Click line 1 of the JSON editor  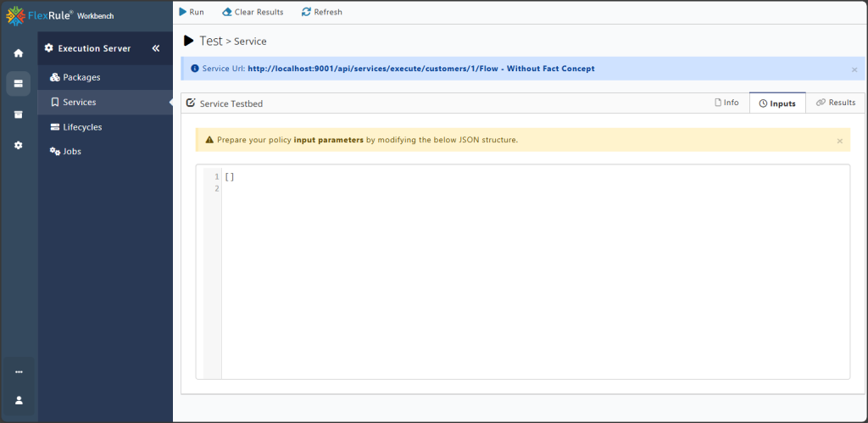536,176
